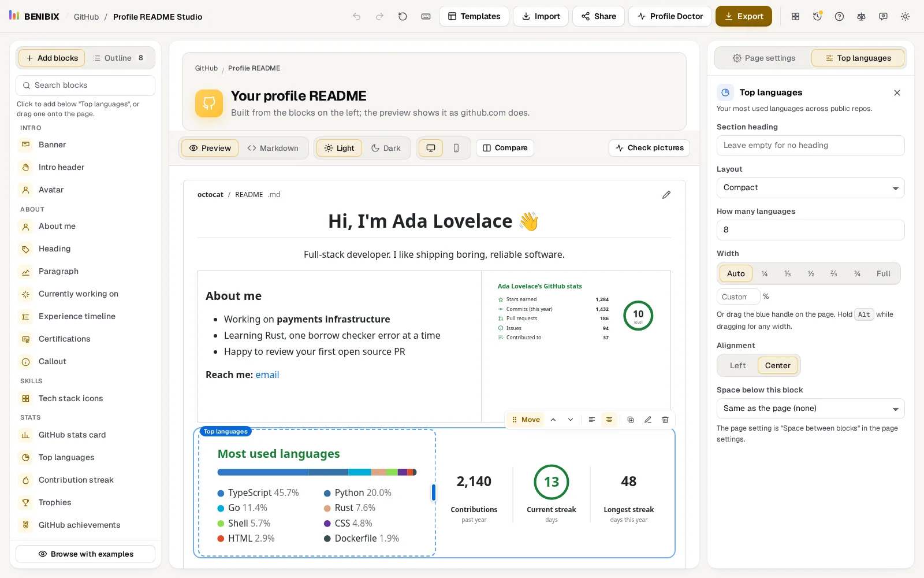Viewport: 924px width, 578px height.
Task: Close the Top languages panel
Action: pos(897,92)
